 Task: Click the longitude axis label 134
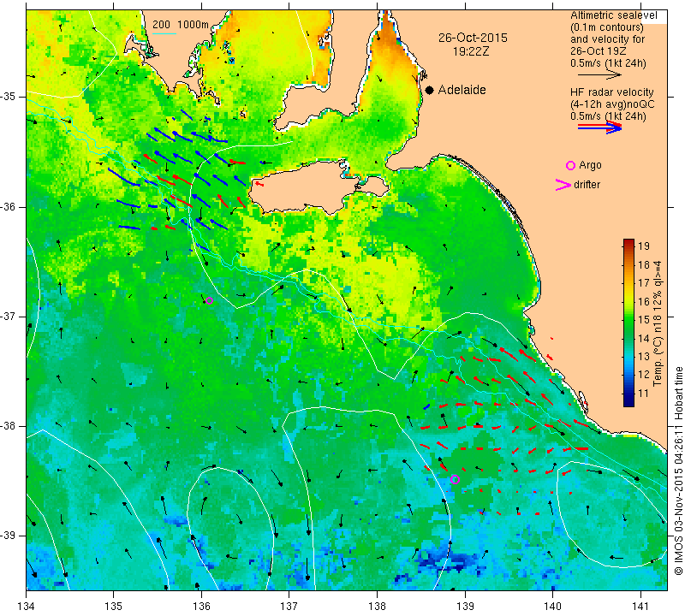[27, 606]
